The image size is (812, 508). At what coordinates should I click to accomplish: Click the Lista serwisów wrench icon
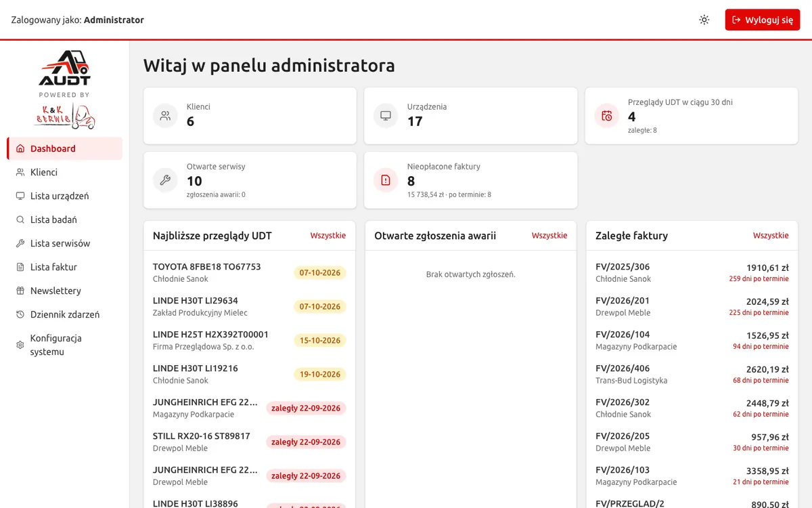tap(20, 243)
